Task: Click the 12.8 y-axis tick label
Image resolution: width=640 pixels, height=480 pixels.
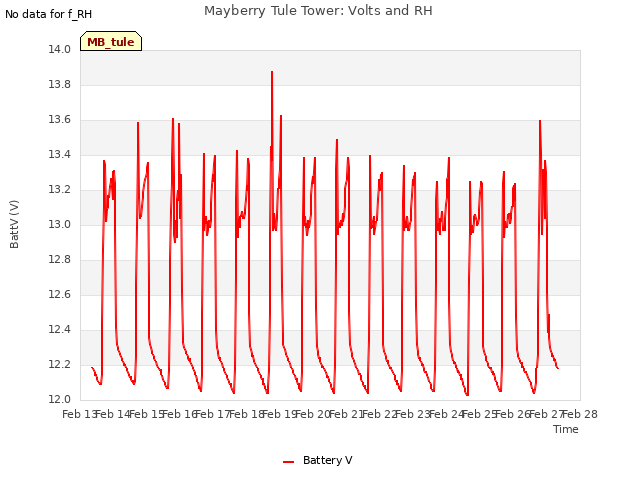Action: (x=60, y=260)
